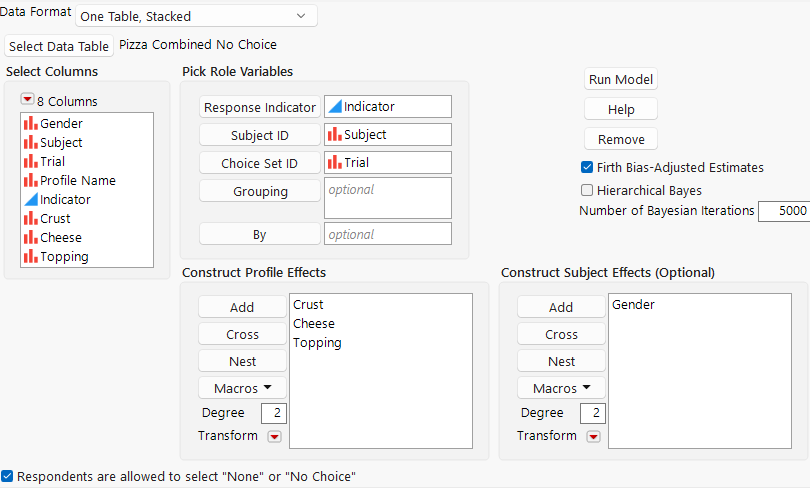Open the Macros menu under Profile Effects
The image size is (810, 488).
click(x=242, y=388)
